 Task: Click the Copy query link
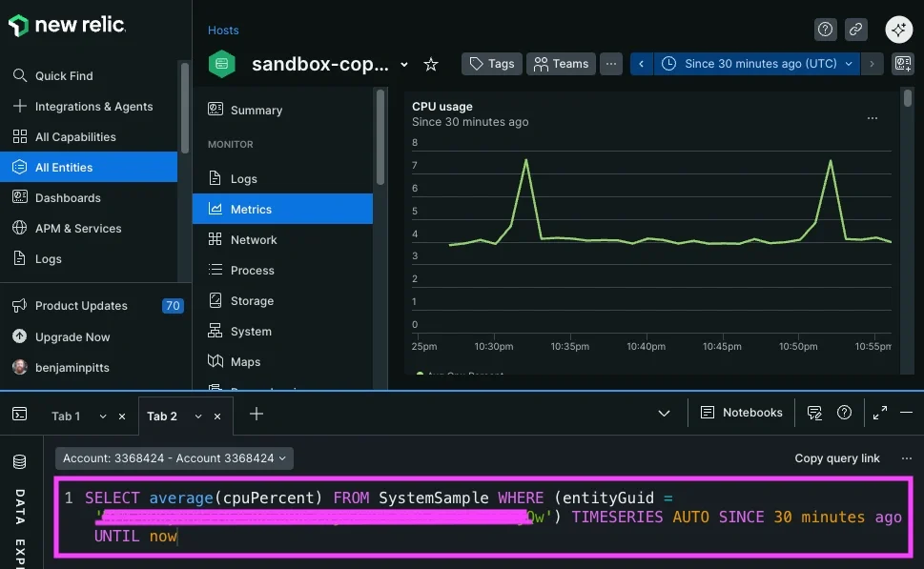pyautogui.click(x=836, y=458)
